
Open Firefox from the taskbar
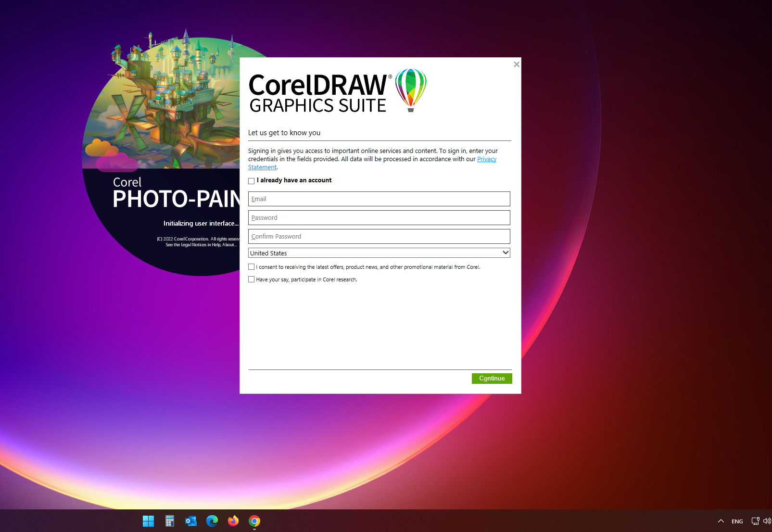(233, 521)
